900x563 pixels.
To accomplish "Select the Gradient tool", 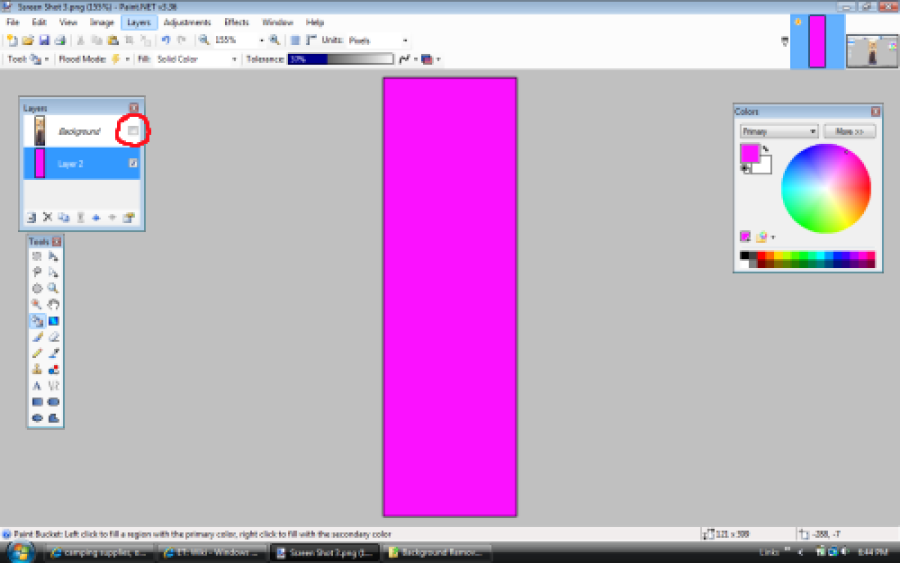I will [x=53, y=321].
